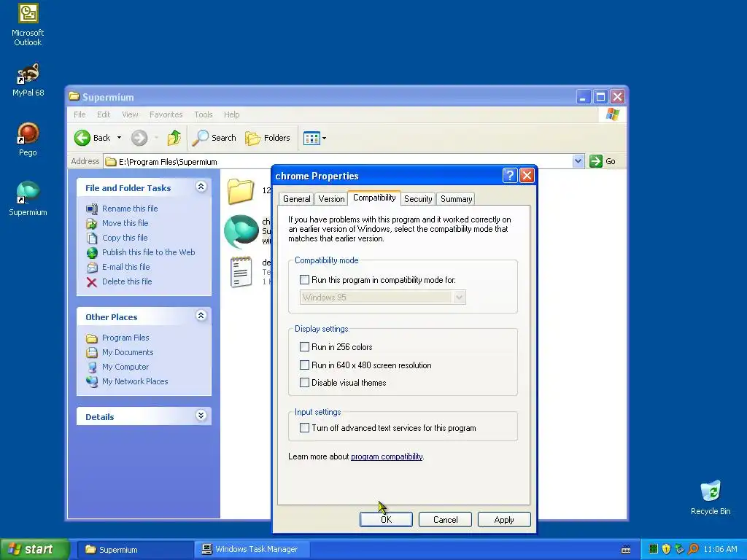The height and width of the screenshot is (560, 747).
Task: Select the yellow folder in file list
Action: pyautogui.click(x=241, y=190)
